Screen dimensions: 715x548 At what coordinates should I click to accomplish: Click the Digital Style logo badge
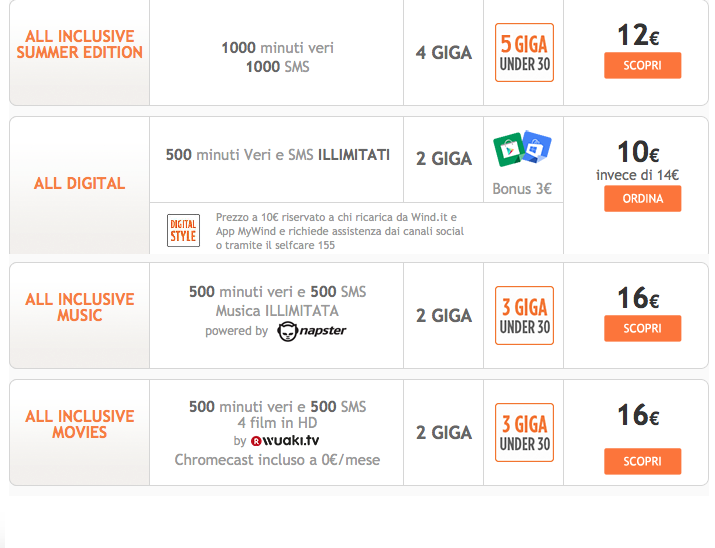(x=183, y=230)
